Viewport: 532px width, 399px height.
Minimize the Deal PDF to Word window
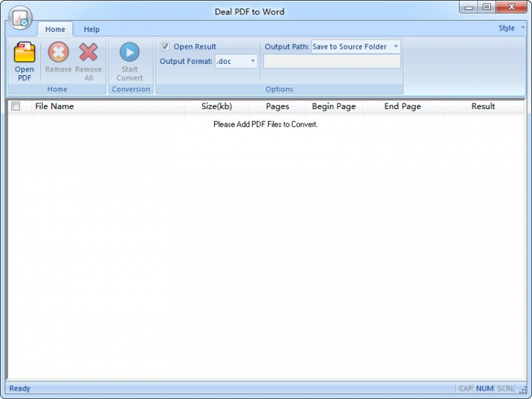tap(469, 7)
